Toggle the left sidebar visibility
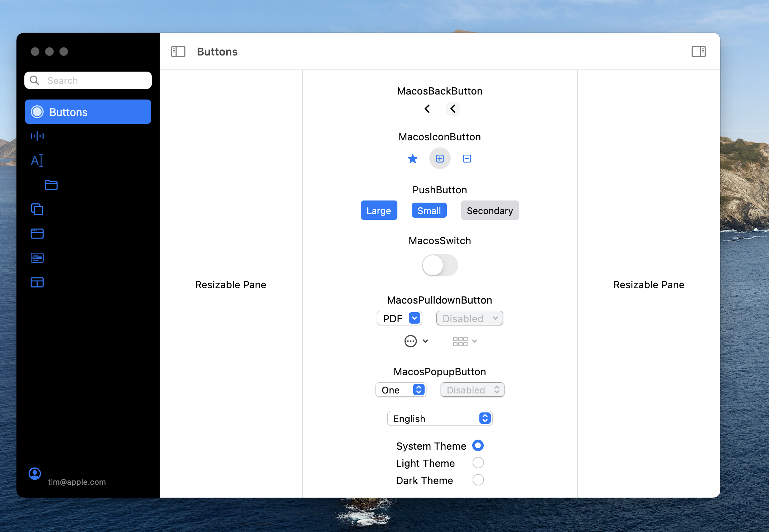Viewport: 769px width, 532px height. coord(178,52)
